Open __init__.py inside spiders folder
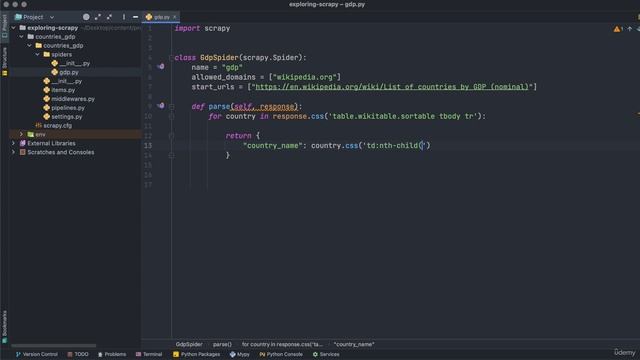 74,63
